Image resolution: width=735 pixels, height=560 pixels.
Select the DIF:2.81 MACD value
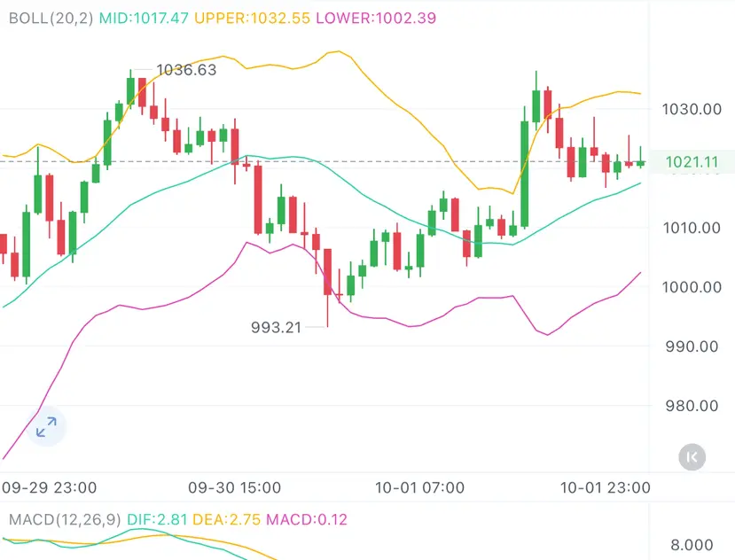(157, 520)
